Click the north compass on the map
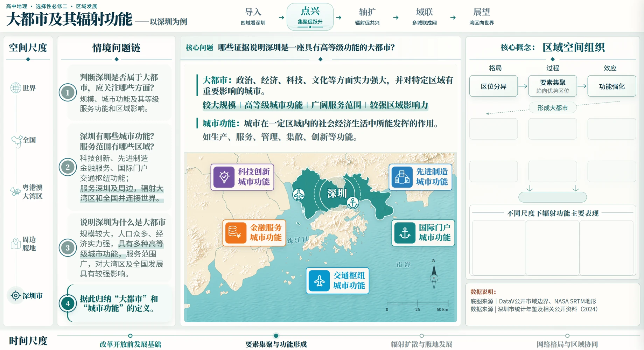 point(434,274)
